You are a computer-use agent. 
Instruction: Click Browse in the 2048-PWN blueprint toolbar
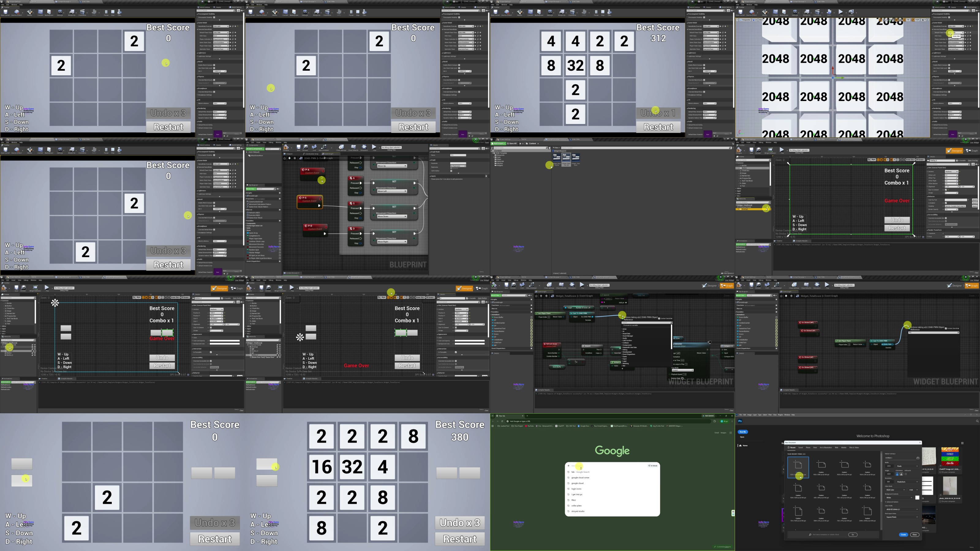(306, 148)
